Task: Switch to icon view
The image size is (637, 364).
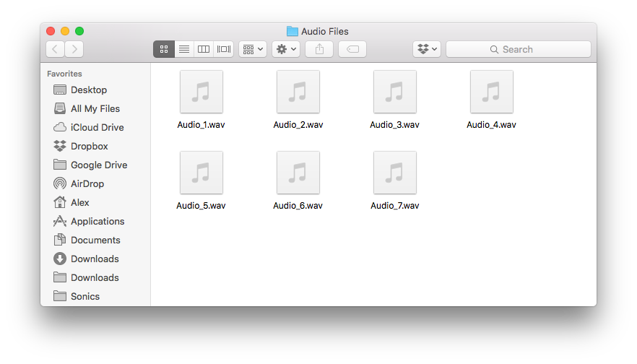Action: [164, 49]
